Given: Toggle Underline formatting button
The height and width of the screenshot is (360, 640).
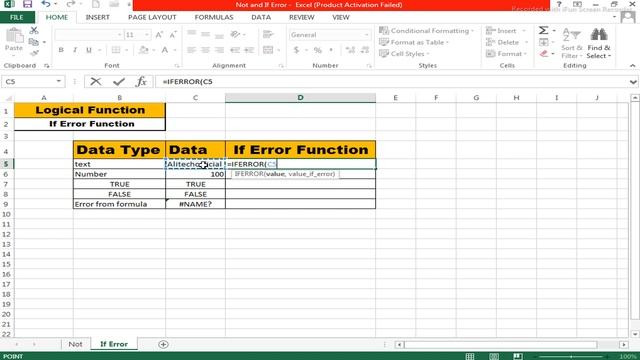Looking at the screenshot, I should click(x=89, y=50).
